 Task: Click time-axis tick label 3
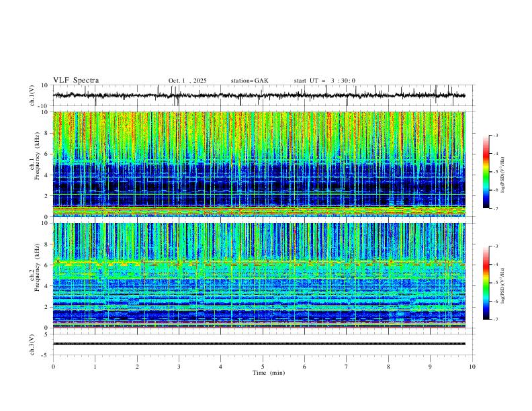point(179,367)
